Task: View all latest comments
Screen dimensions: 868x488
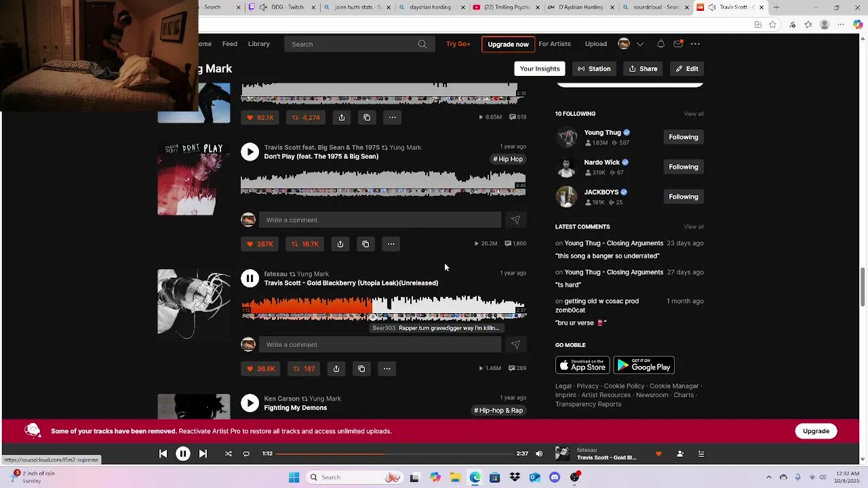Action: [693, 227]
